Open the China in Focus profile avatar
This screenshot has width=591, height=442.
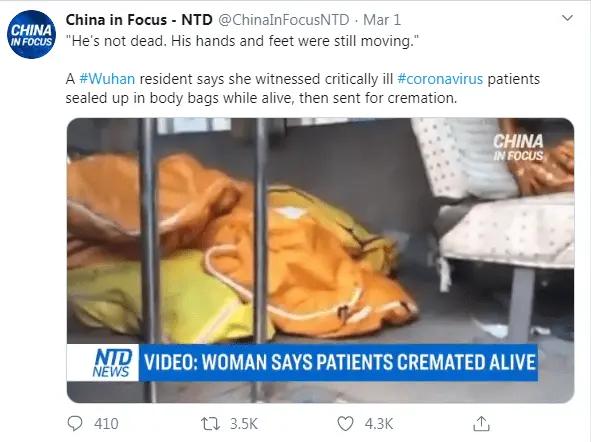31,34
